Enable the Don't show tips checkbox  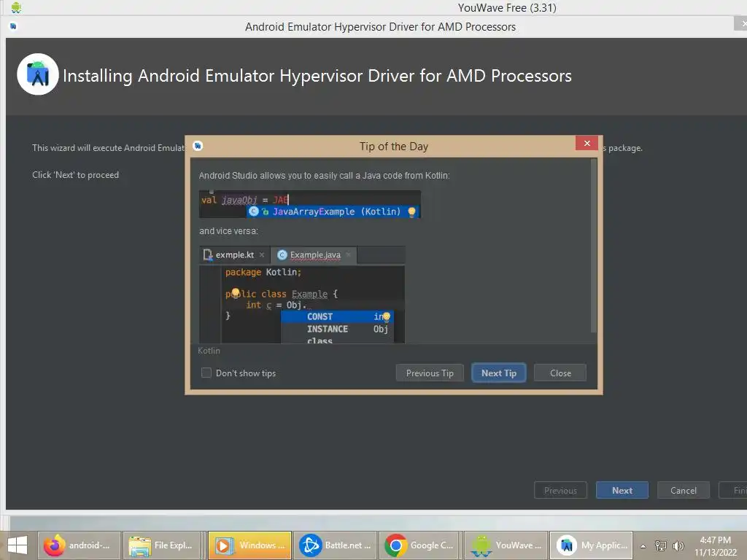[206, 373]
